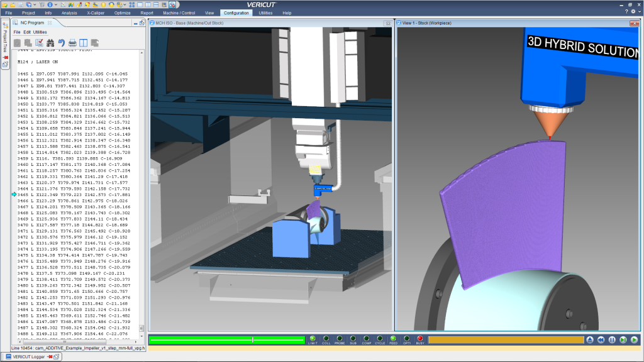Pause the simulation playback
644x362 pixels.
tap(612, 339)
